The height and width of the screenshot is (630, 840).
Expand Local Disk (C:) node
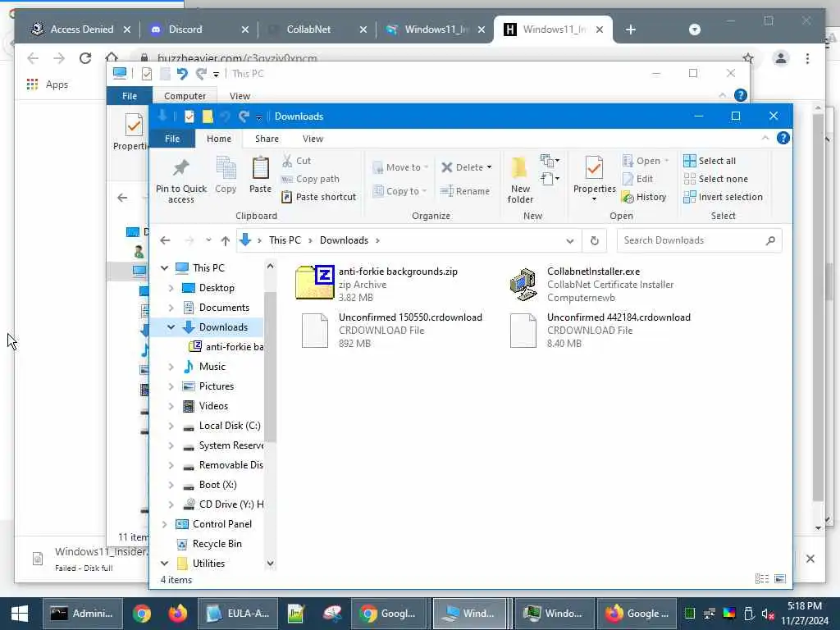point(171,427)
